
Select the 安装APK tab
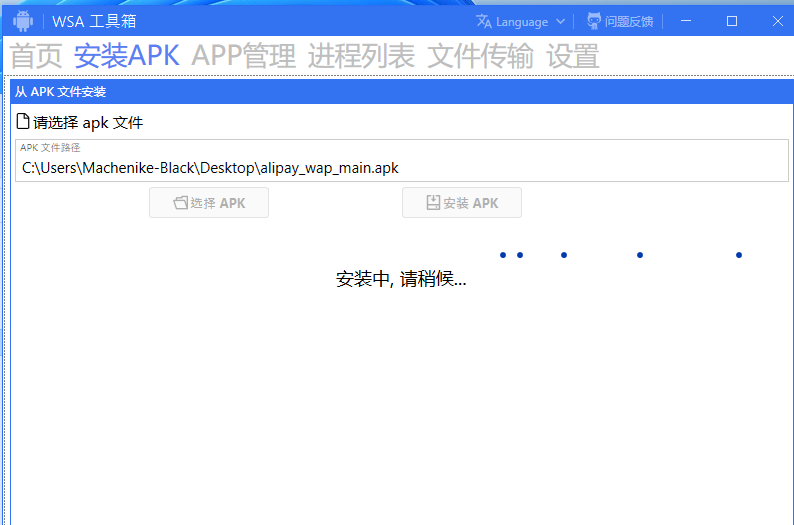pos(127,56)
